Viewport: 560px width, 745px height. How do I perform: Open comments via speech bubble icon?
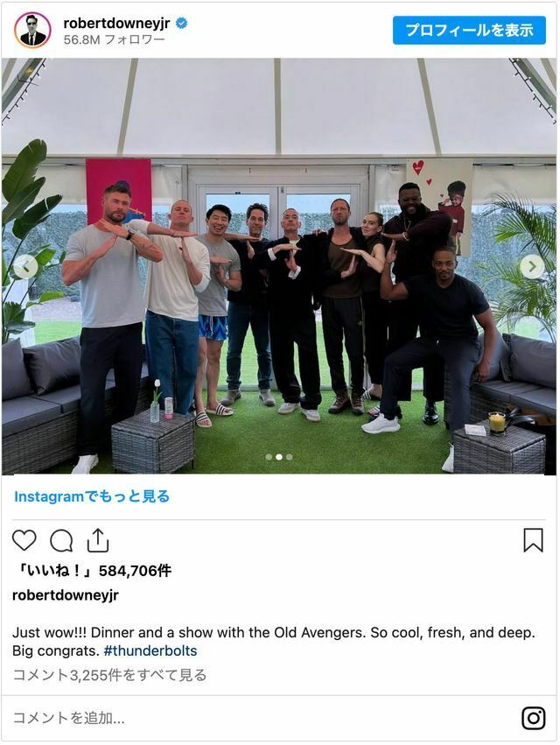pyautogui.click(x=61, y=540)
